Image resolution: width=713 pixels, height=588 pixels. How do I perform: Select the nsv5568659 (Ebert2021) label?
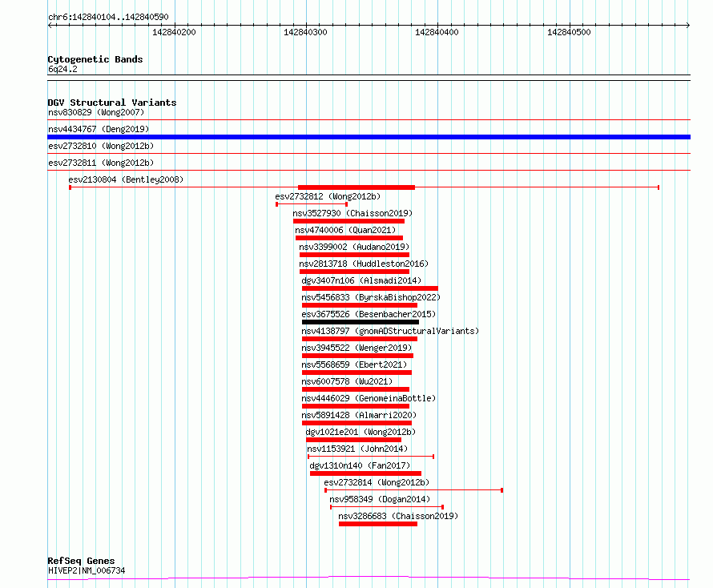click(354, 364)
